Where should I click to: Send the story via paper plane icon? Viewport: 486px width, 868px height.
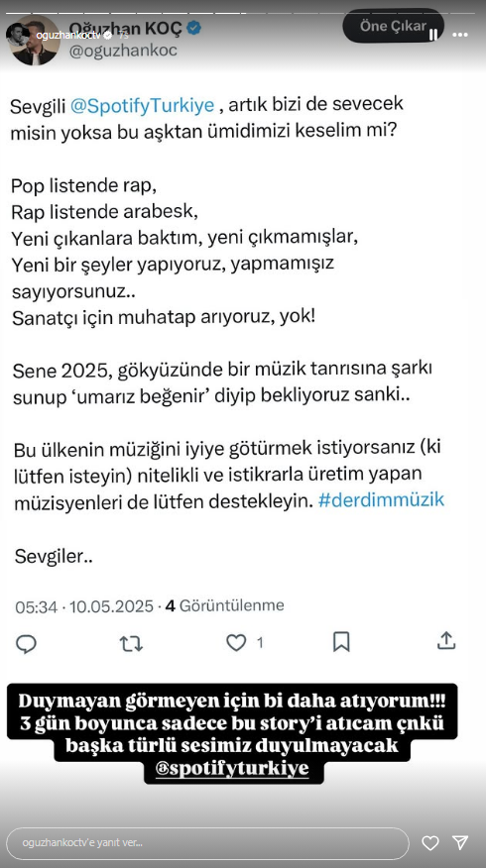pyautogui.click(x=460, y=842)
